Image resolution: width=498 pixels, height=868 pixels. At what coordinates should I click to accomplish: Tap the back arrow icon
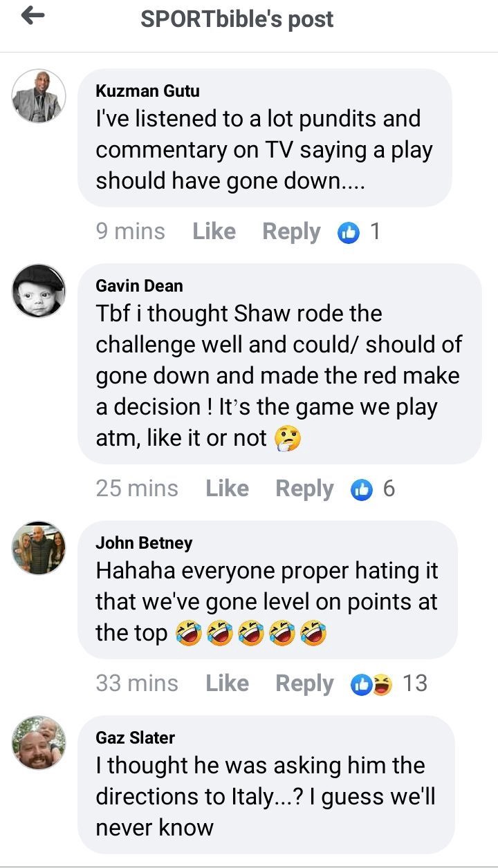coord(33,17)
